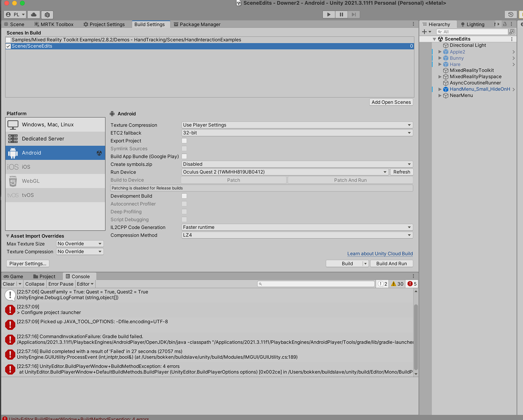
Task: Select the WebGL platform
Action: point(55,181)
